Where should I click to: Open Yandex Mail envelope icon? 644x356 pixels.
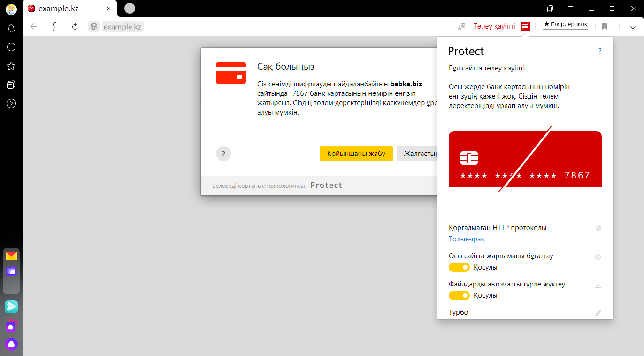click(11, 256)
